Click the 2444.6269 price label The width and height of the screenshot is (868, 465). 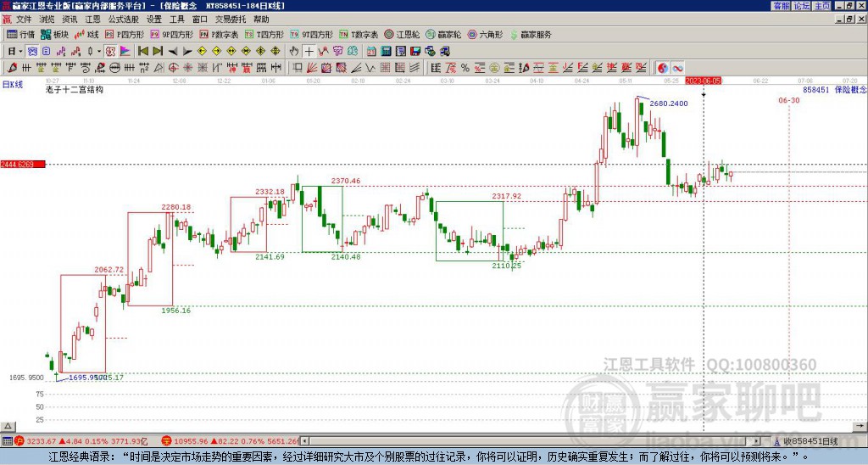pos(23,164)
